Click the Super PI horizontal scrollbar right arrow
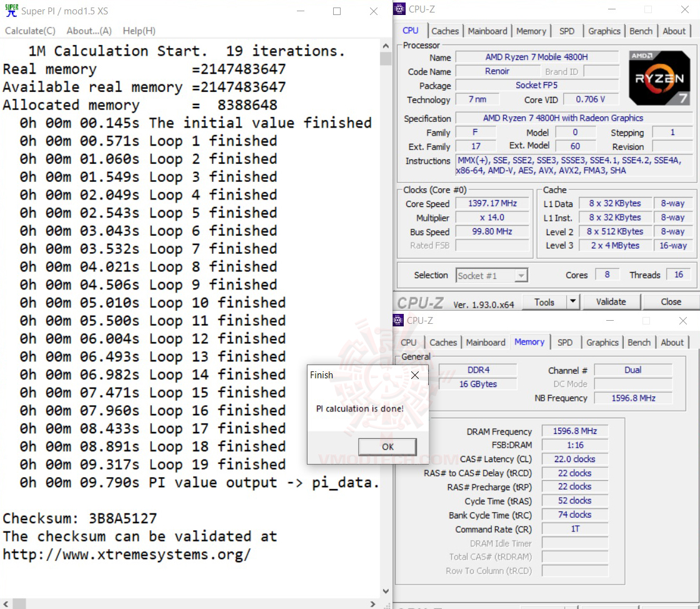The width and height of the screenshot is (700, 609). 373,603
